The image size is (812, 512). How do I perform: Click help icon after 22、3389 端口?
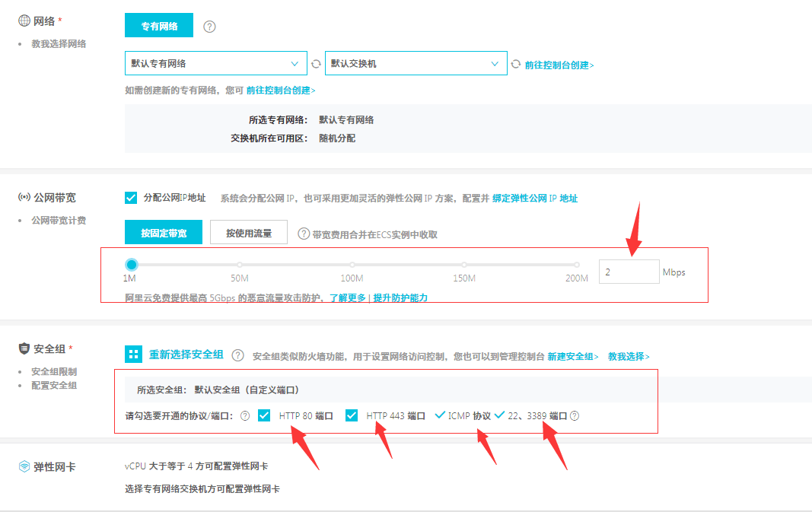tap(575, 416)
